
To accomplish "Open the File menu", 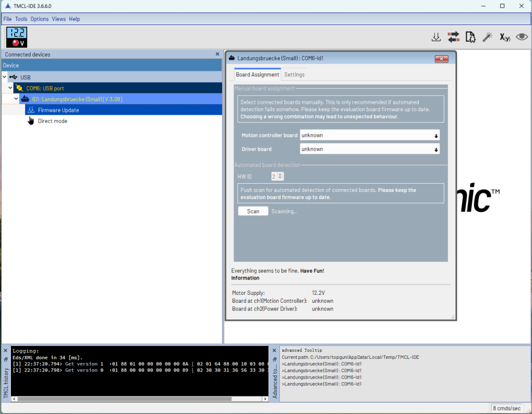I will 7,19.
